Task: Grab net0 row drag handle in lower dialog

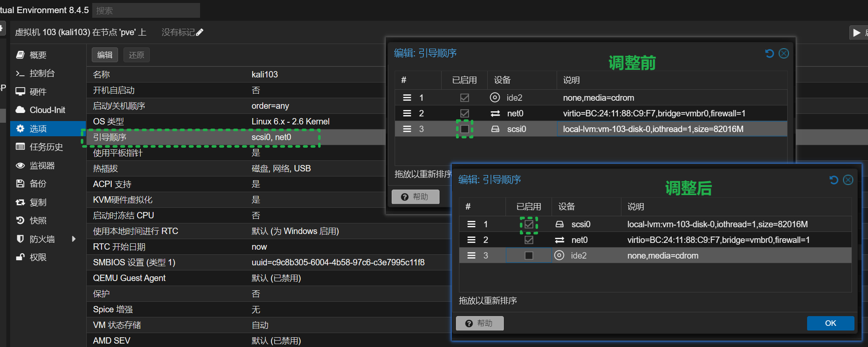Action: [x=471, y=240]
